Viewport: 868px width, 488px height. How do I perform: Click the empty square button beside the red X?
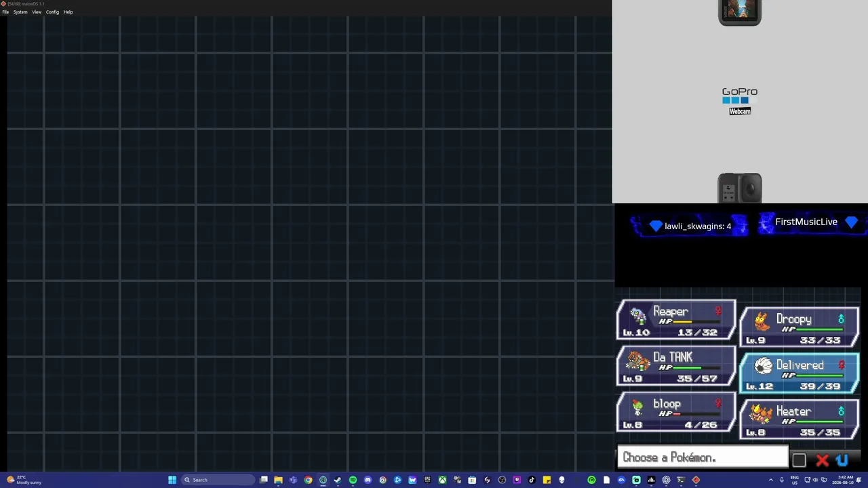point(799,460)
